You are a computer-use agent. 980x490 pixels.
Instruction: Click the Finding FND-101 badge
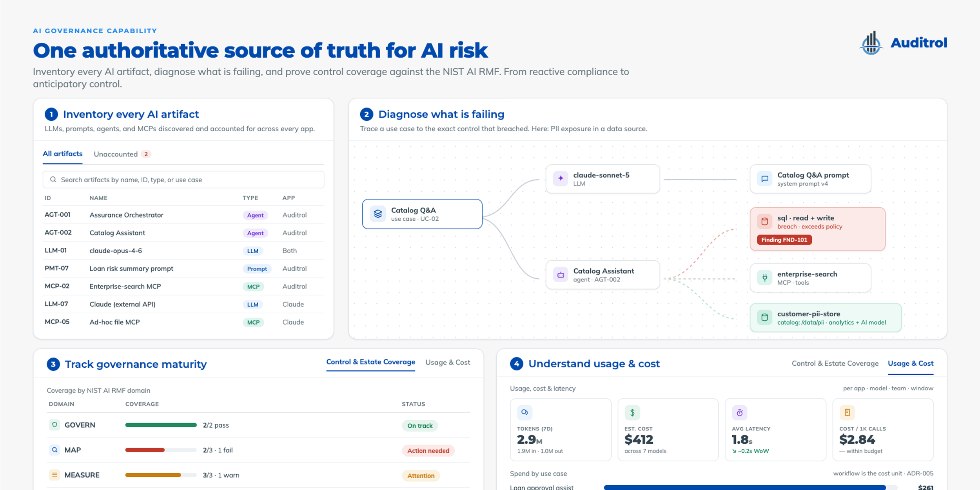(784, 240)
